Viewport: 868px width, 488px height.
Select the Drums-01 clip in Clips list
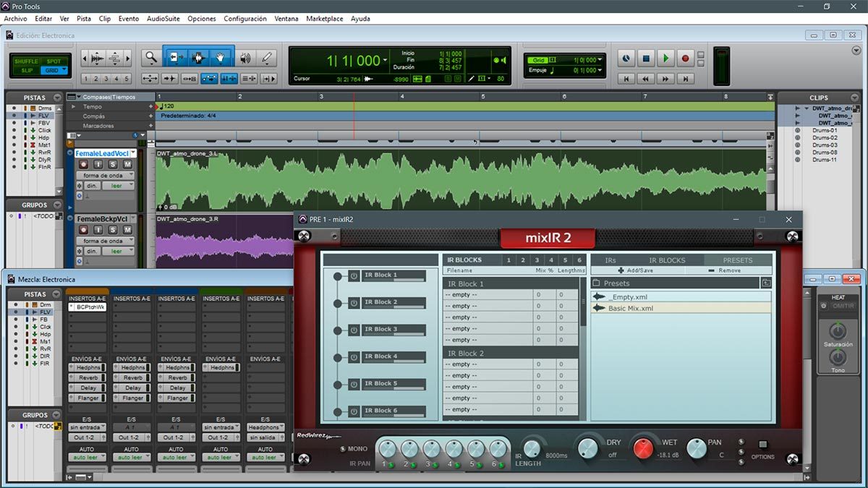(825, 130)
